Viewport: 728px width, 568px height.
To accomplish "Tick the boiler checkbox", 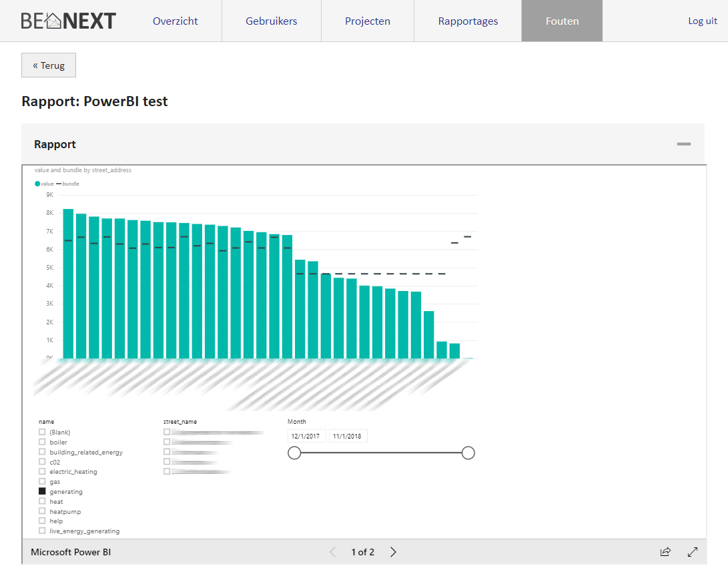I will [42, 442].
